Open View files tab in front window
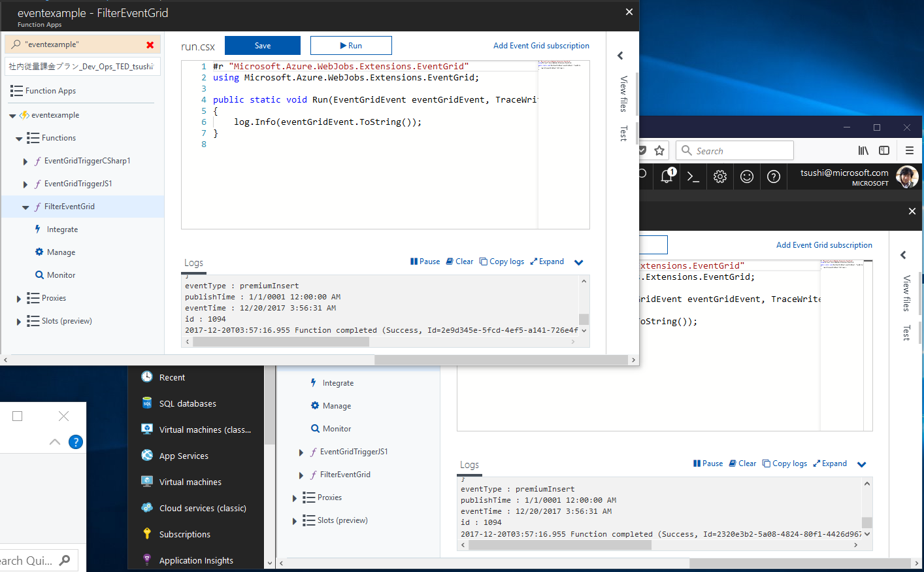Image resolution: width=924 pixels, height=572 pixels. click(623, 93)
